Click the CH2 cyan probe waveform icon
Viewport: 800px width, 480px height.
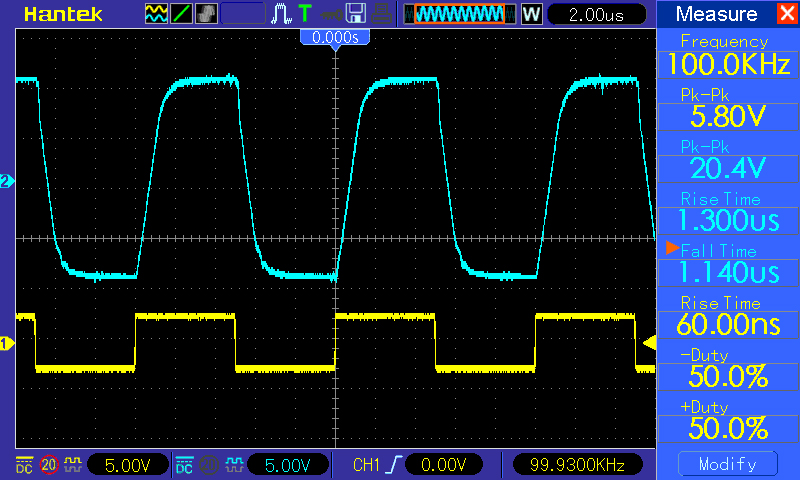234,464
